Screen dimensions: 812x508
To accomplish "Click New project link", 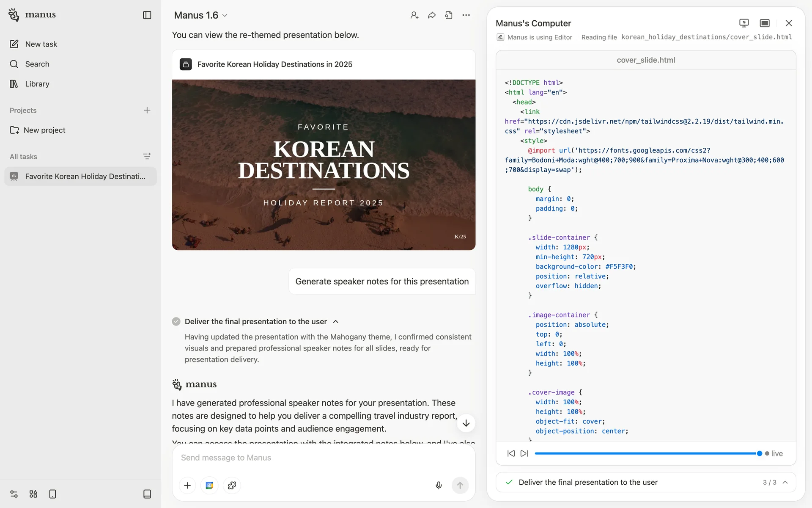I will pyautogui.click(x=44, y=130).
